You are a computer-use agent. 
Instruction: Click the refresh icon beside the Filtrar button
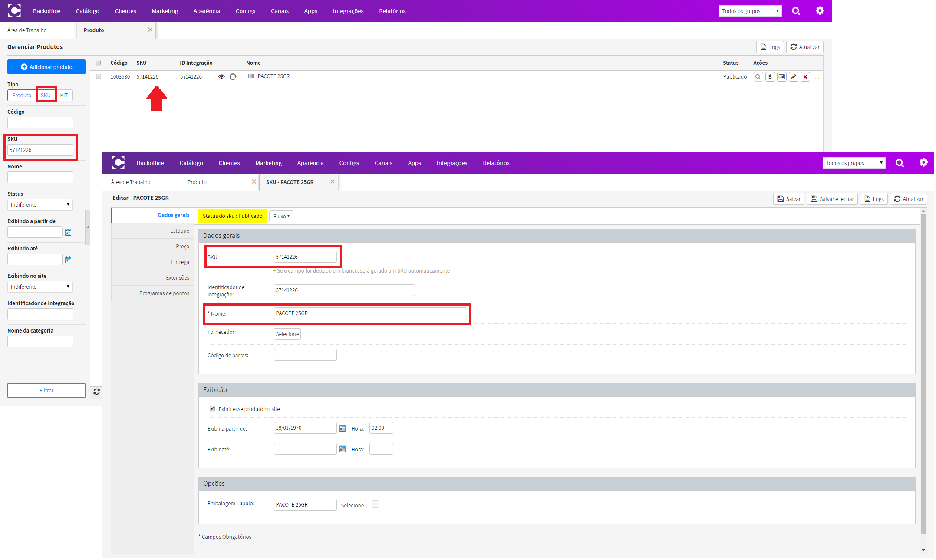pyautogui.click(x=96, y=392)
